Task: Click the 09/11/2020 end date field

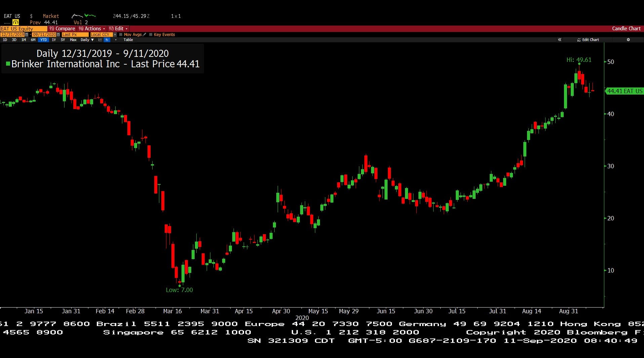Action: 44,35
